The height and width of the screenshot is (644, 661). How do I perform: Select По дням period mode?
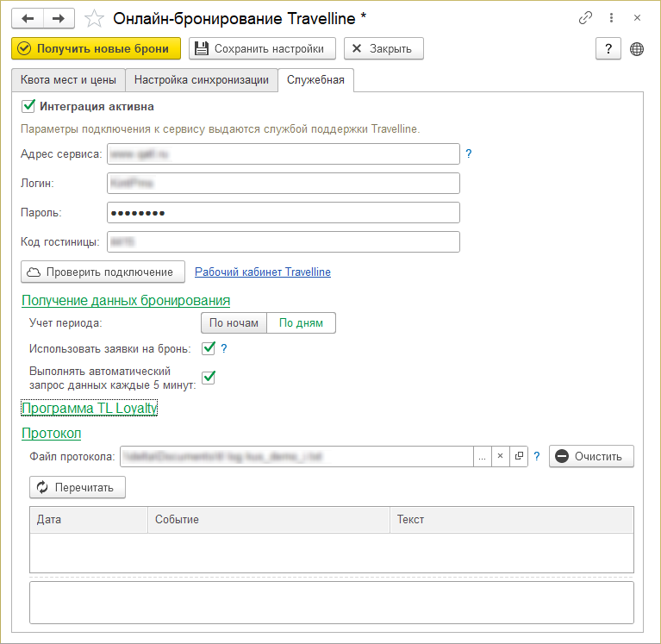point(301,323)
